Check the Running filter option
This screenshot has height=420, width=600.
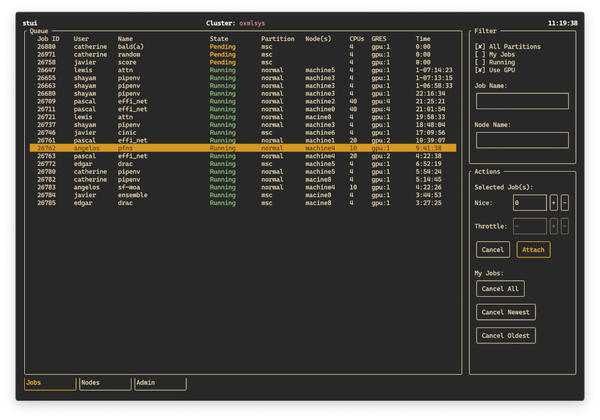coord(479,62)
